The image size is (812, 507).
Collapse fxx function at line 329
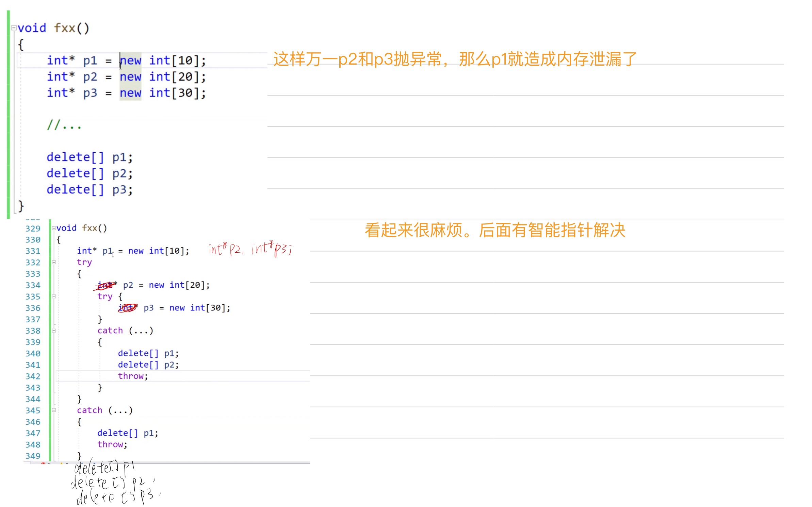53,228
